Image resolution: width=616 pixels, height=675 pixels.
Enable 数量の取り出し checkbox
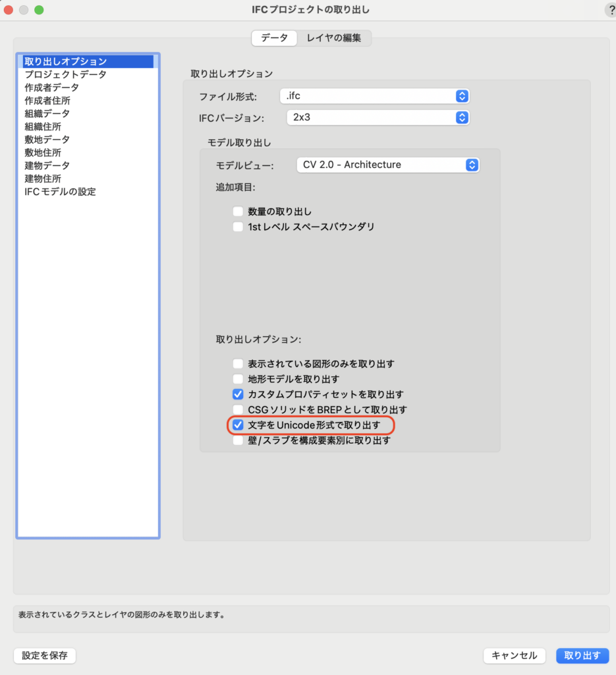[238, 212]
